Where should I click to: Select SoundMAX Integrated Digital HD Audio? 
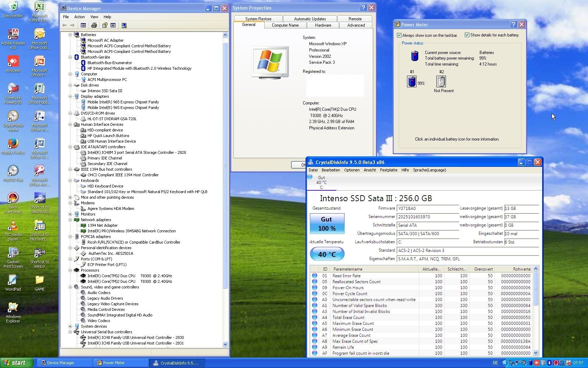point(120,315)
